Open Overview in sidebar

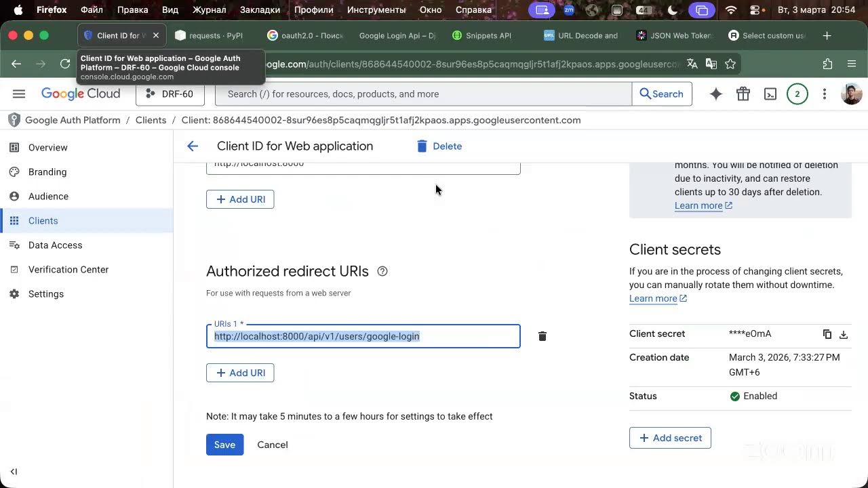[87, 148]
